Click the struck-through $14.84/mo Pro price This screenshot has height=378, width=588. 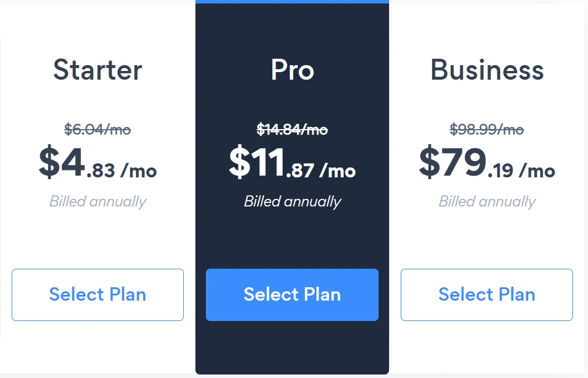pyautogui.click(x=292, y=129)
